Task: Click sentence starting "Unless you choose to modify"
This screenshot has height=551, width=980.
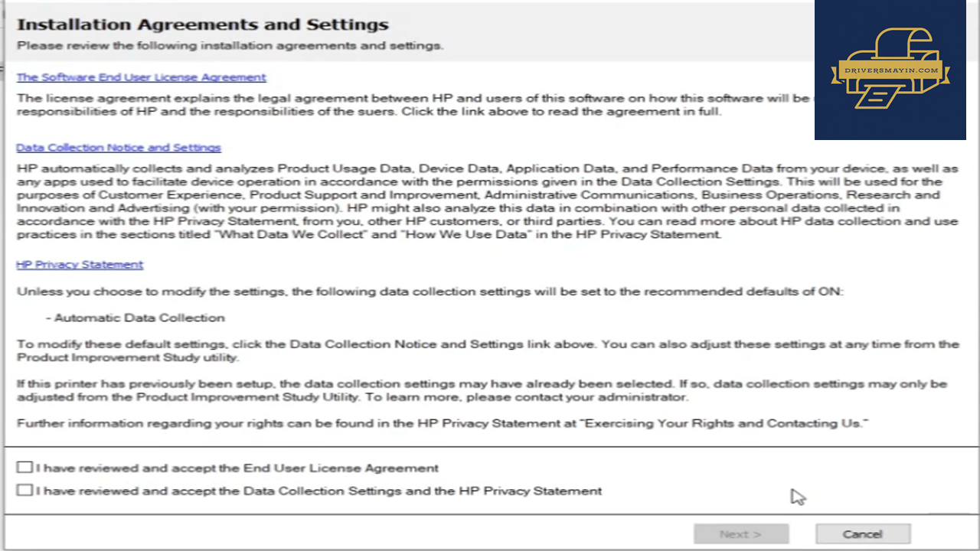Action: pos(430,292)
